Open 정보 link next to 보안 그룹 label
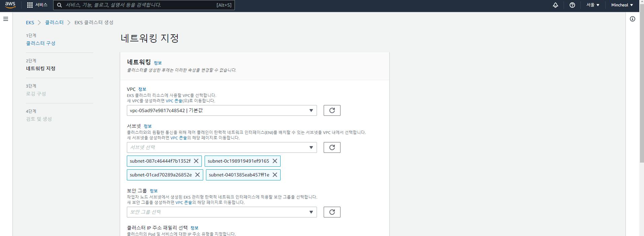The height and width of the screenshot is (236, 644). click(154, 191)
